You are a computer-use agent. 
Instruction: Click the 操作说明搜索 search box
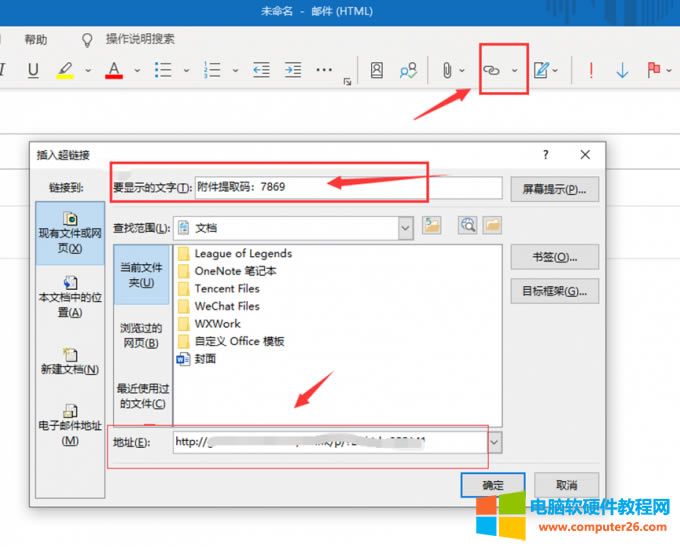click(x=140, y=39)
